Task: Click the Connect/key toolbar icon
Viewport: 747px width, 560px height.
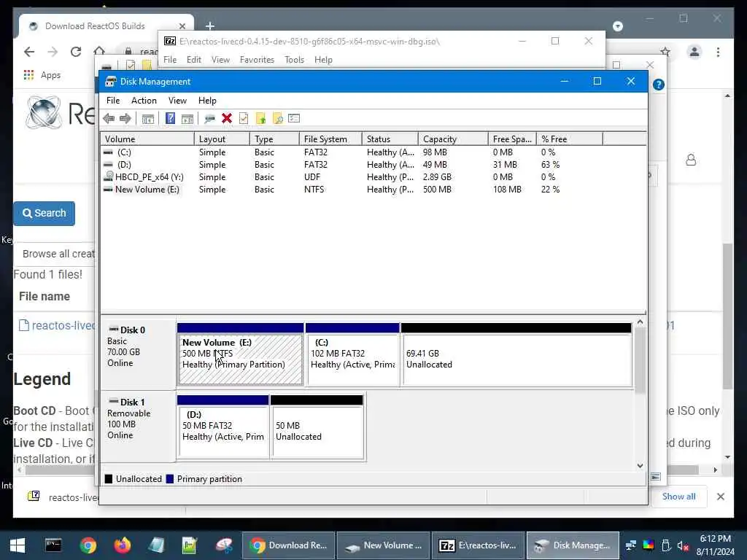Action: (x=209, y=119)
